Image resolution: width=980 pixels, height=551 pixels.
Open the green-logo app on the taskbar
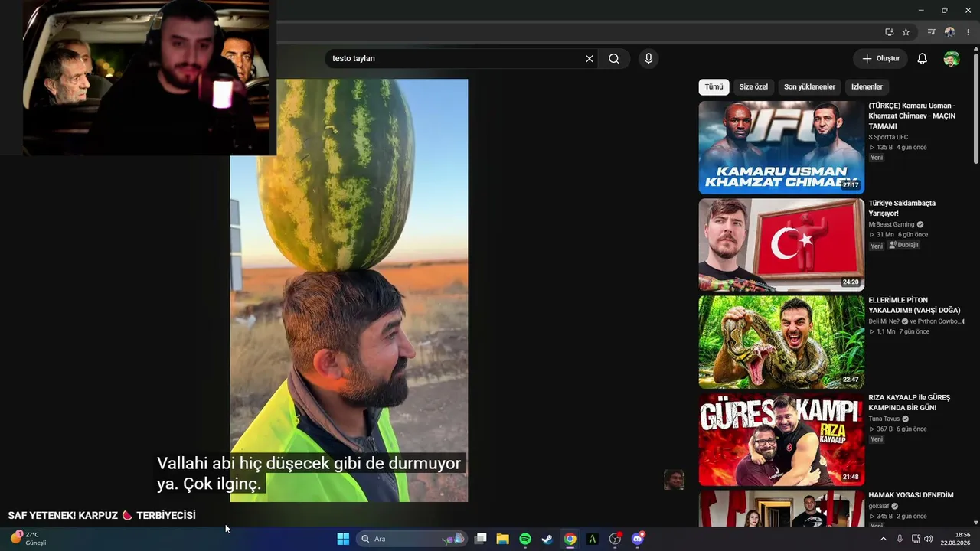click(592, 539)
